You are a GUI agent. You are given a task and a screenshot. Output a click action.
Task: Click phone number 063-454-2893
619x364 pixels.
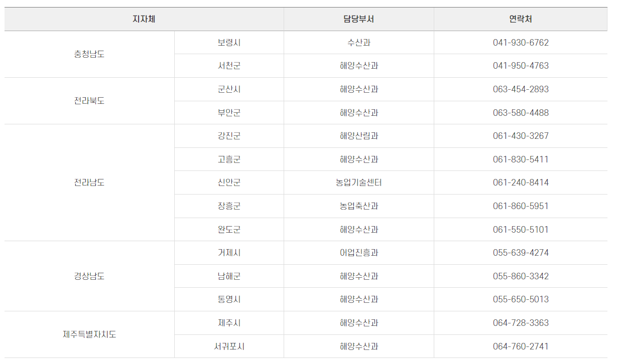coord(521,89)
